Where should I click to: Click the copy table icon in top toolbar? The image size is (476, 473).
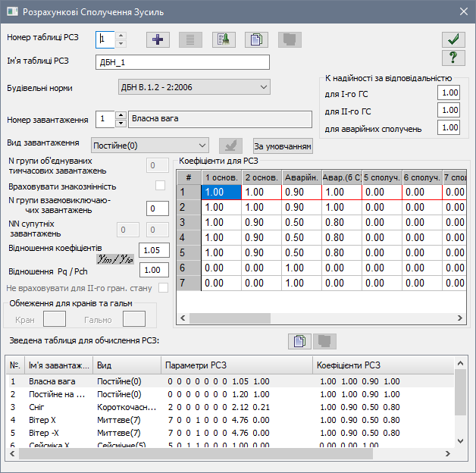click(255, 39)
